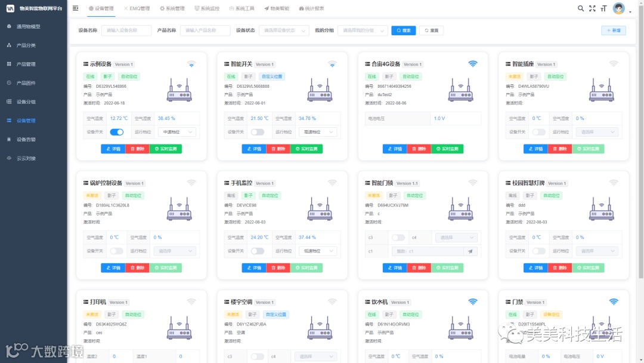Click the wifi signal icon on the 饮水机 card
The height and width of the screenshot is (363, 644).
pos(473,302)
